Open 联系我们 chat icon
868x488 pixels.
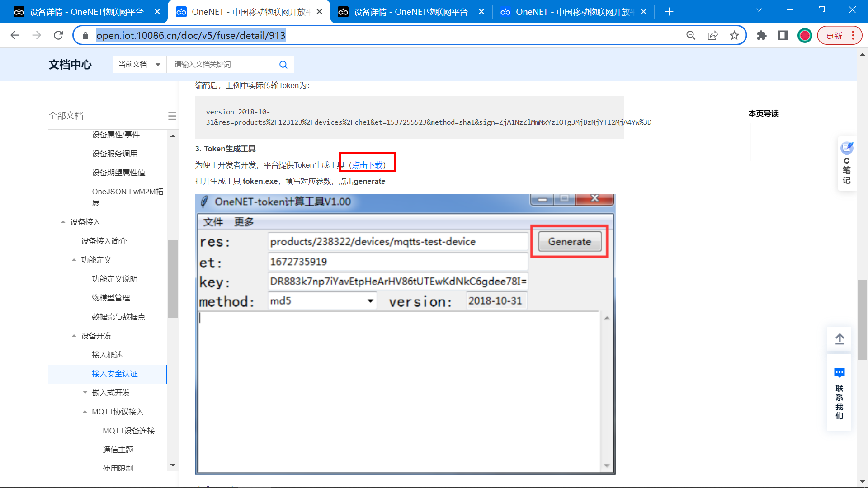pyautogui.click(x=840, y=373)
